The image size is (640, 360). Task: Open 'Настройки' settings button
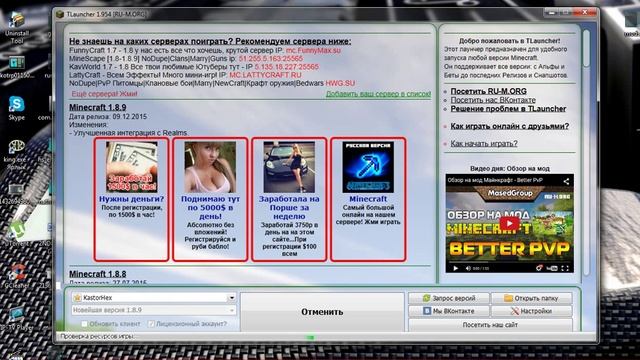tap(531, 311)
